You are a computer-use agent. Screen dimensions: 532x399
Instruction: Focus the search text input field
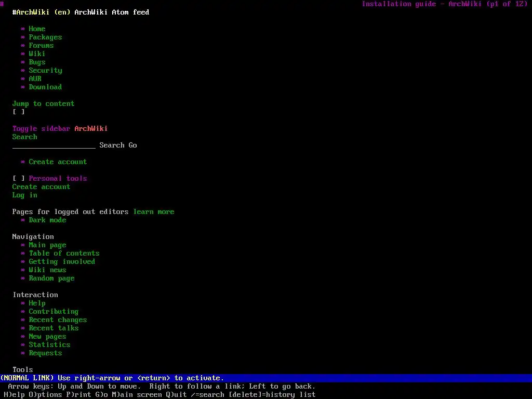tap(54, 145)
